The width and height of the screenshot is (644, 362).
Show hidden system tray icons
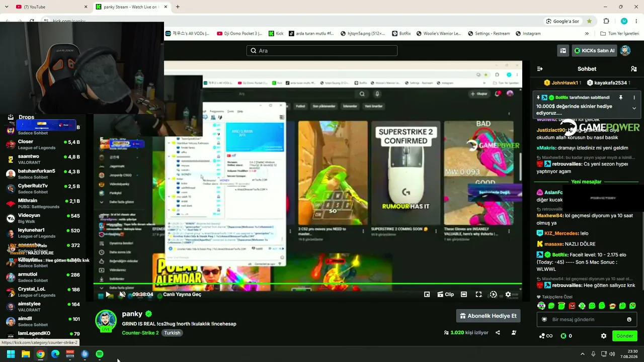pyautogui.click(x=583, y=354)
